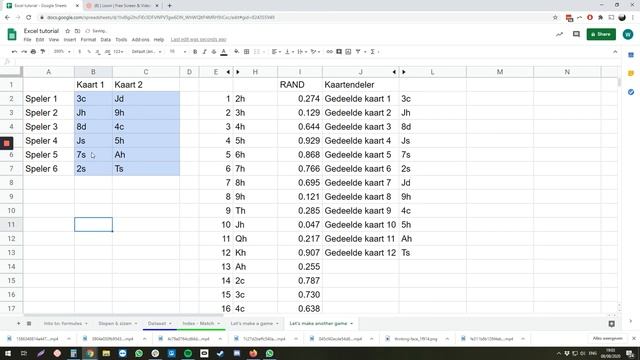This screenshot has height=360, width=640.
Task: Click the Add Sheet plus button
Action: [x=18, y=323]
